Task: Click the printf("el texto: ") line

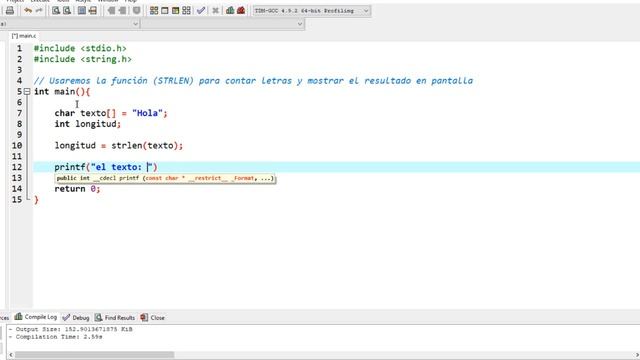Action: pos(106,167)
